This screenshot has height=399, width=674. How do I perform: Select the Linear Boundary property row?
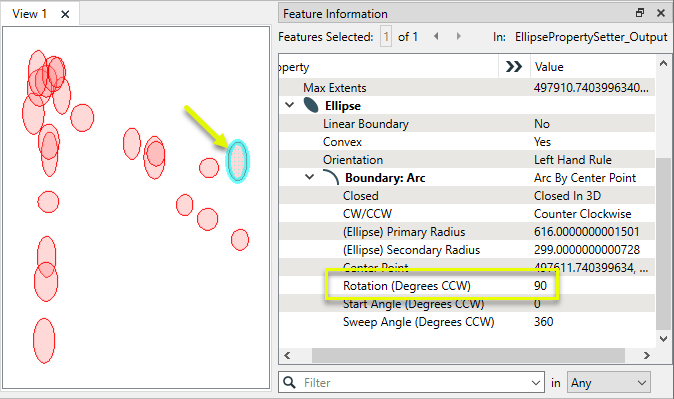click(467, 124)
